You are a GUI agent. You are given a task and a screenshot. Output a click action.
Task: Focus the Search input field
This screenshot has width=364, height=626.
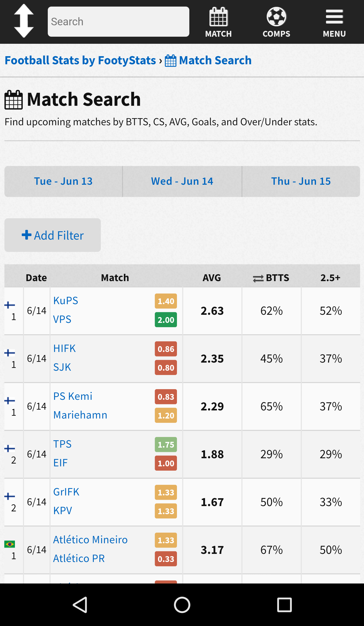click(x=118, y=22)
